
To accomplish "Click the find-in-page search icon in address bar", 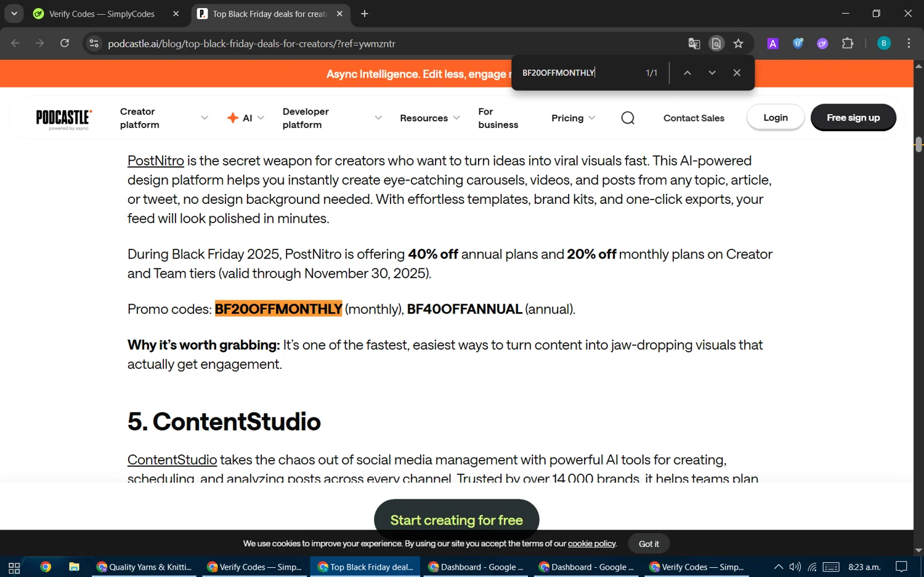I will pos(716,43).
